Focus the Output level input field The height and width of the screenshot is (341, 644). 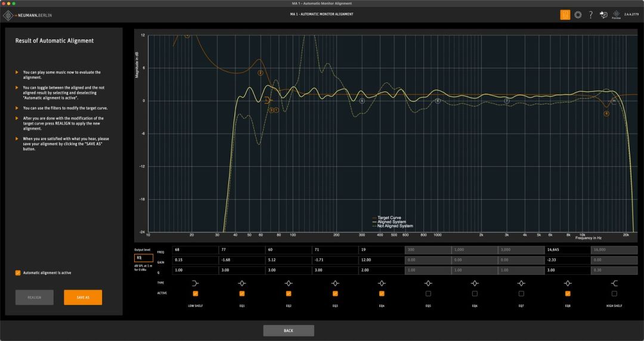click(x=144, y=258)
